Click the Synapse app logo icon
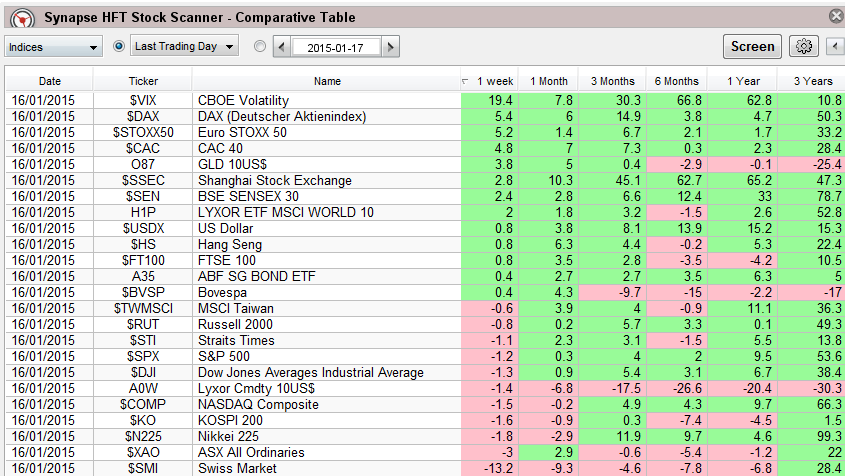845x476 pixels. click(18, 16)
